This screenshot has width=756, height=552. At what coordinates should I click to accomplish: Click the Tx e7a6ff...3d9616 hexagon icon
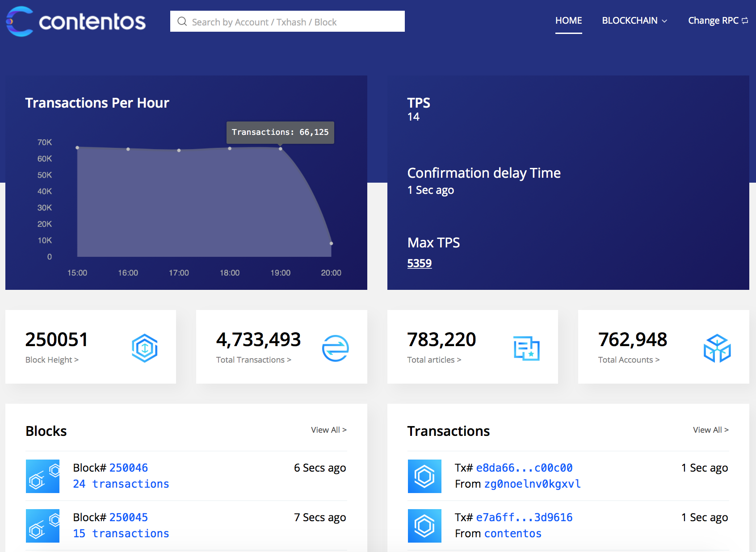[x=424, y=526]
